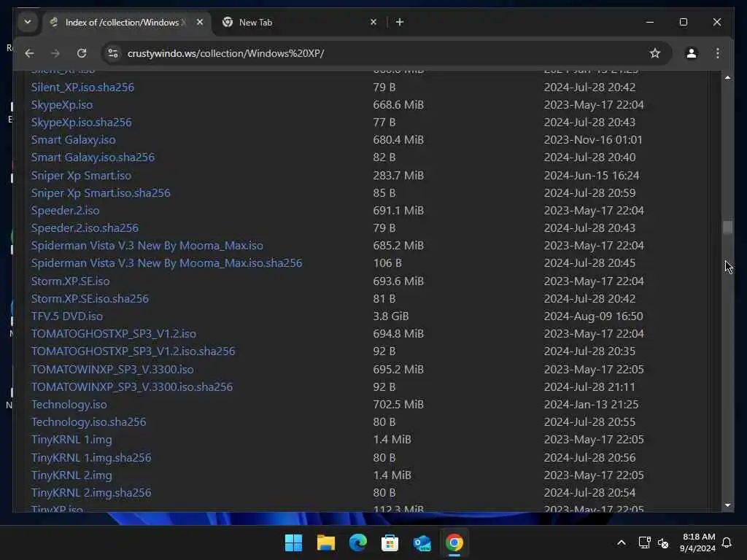
Task: Select the 2023-Nov-16 01:01 date
Action: click(x=593, y=140)
